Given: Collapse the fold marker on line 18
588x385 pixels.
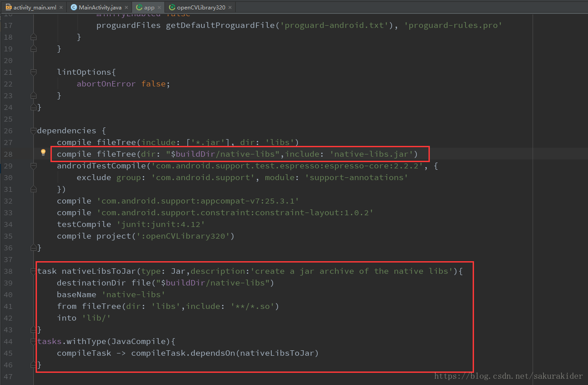Looking at the screenshot, I should 33,37.
